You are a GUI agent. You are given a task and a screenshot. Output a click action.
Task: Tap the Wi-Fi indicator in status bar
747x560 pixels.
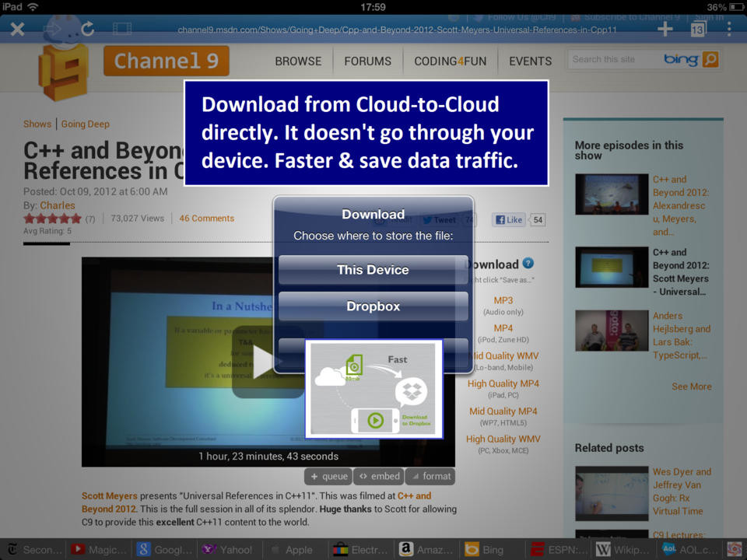point(33,7)
